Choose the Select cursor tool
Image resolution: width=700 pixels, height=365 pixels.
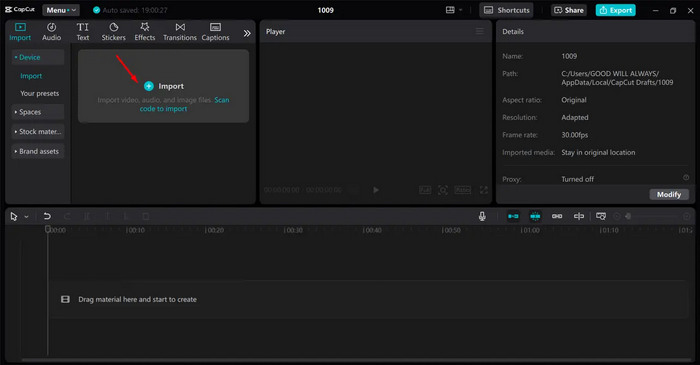click(x=14, y=216)
